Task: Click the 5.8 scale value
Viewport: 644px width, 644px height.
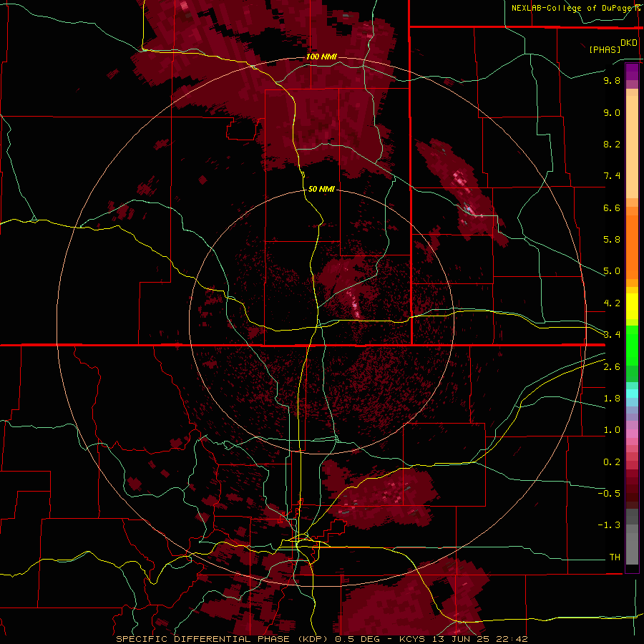Action: point(612,240)
